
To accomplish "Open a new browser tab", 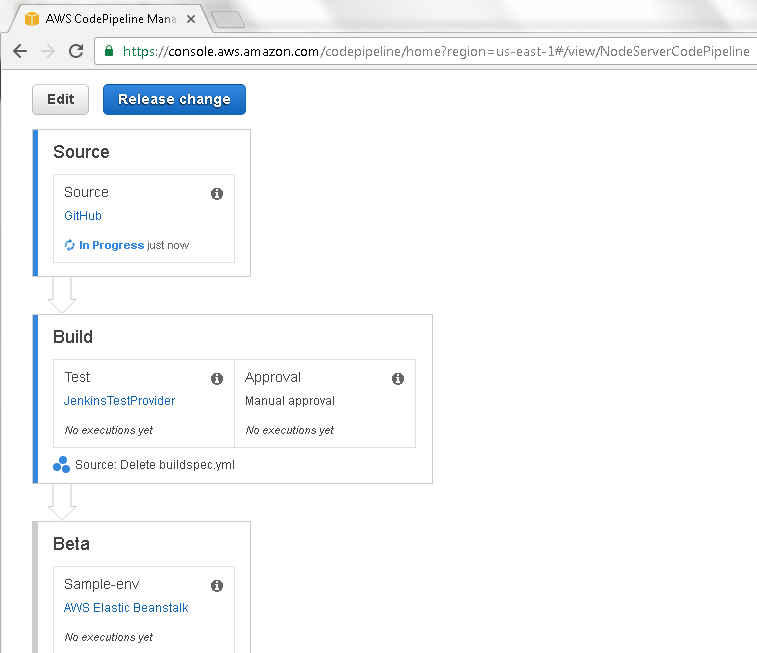I will point(228,19).
